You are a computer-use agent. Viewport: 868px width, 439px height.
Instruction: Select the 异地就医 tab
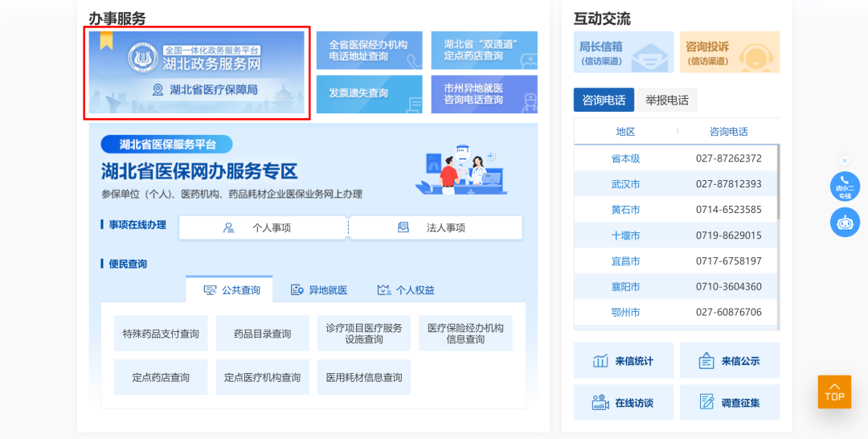point(319,289)
